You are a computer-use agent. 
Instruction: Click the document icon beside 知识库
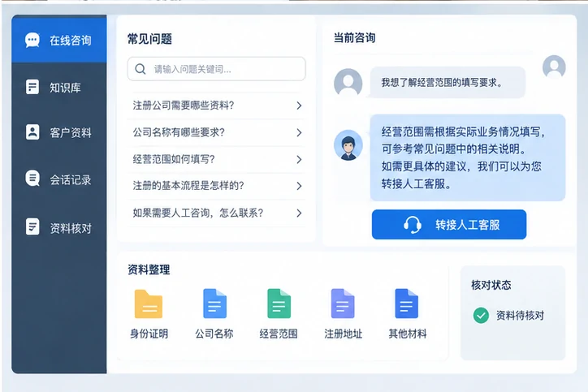tap(32, 87)
